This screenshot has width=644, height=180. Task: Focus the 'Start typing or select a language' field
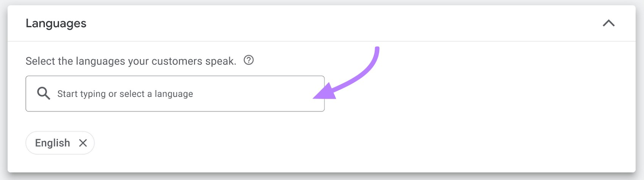click(x=175, y=93)
